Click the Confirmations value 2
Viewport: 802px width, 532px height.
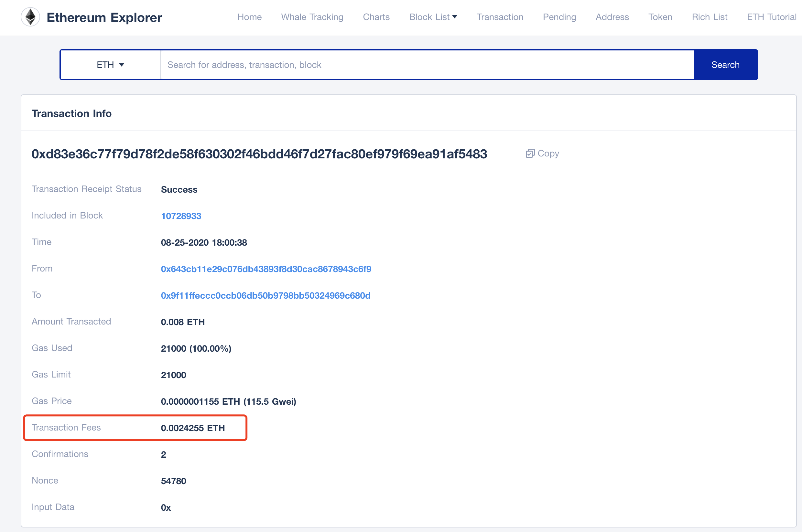point(164,454)
